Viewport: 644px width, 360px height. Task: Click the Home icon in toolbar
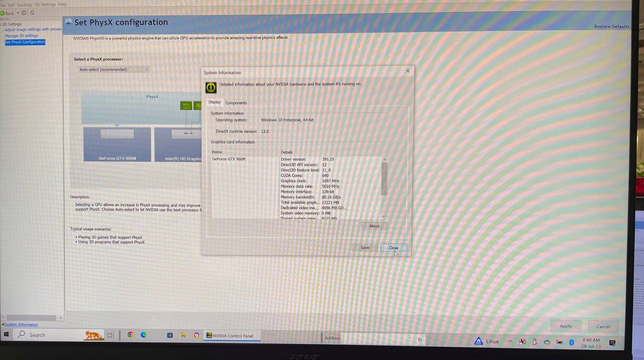[x=32, y=13]
